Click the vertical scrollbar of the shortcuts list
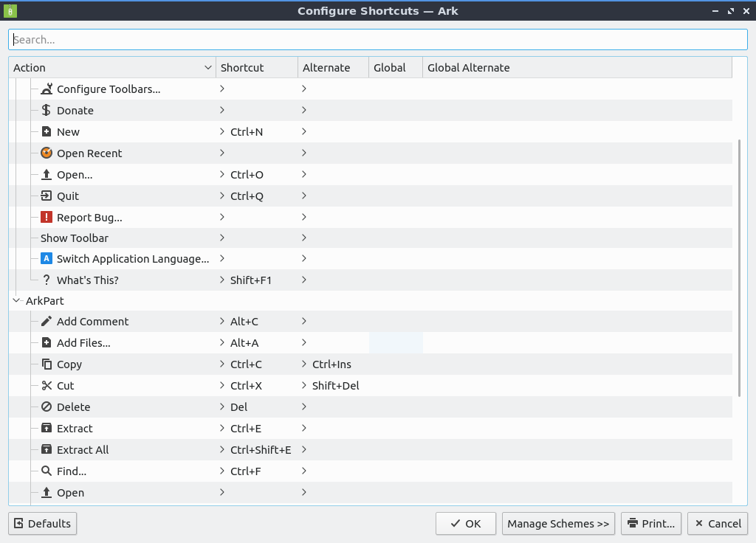The image size is (756, 543). pyautogui.click(x=740, y=266)
